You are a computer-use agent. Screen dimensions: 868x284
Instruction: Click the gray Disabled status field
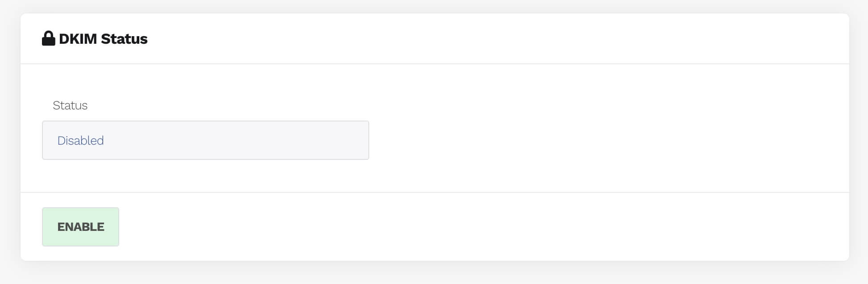[x=205, y=140]
